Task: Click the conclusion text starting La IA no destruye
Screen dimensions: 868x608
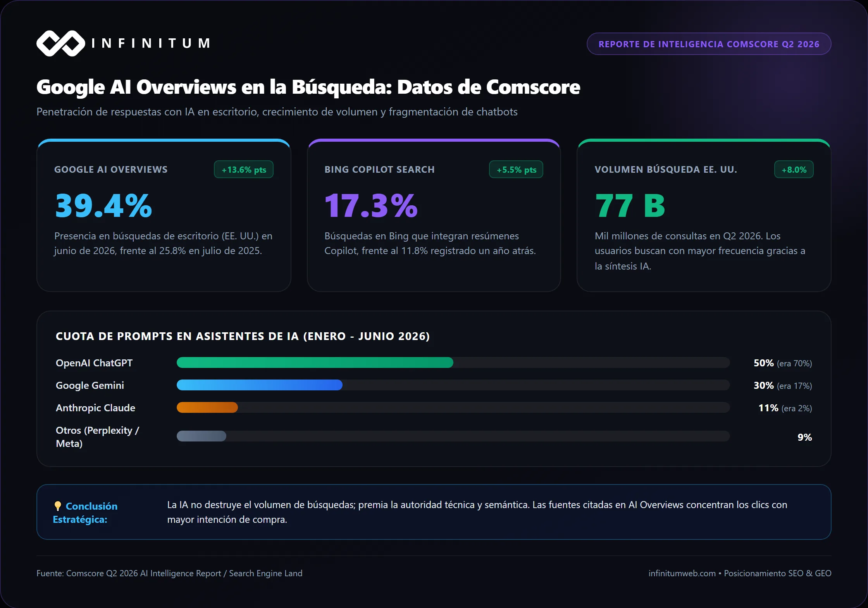Action: [x=477, y=512]
